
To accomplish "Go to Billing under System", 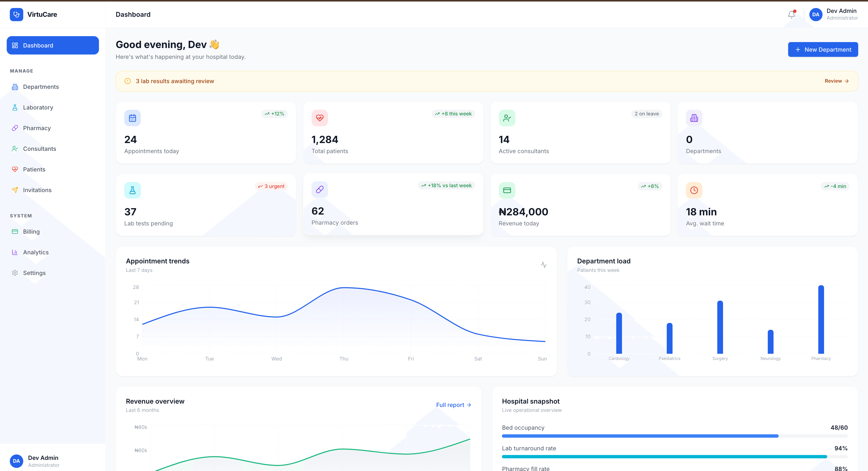I will [x=53, y=231].
